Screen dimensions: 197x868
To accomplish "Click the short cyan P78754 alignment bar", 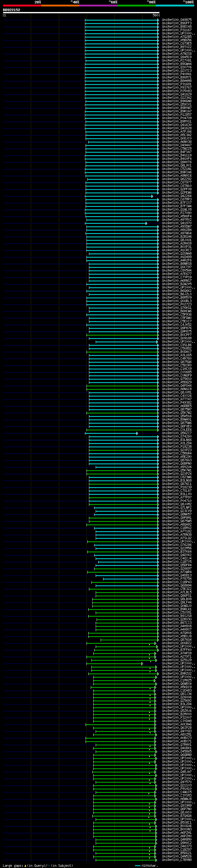I will click(x=130, y=579).
